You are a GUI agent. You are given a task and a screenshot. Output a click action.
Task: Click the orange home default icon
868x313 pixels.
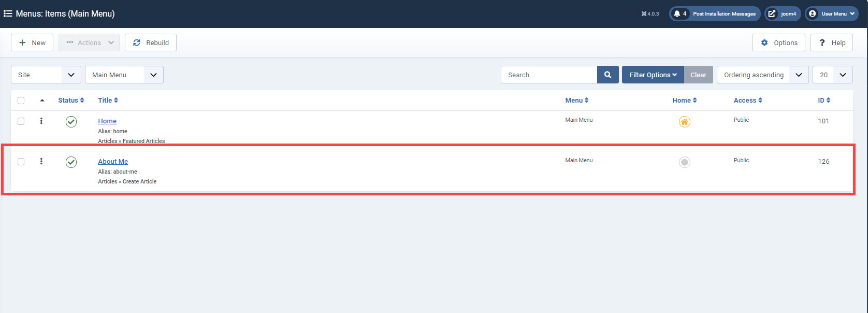tap(684, 122)
